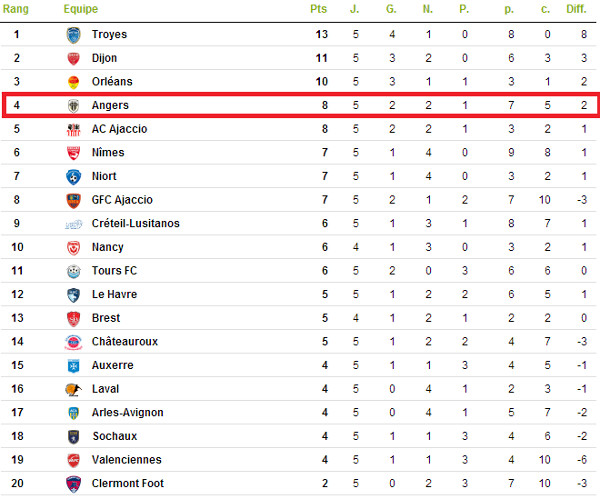Sort by the Diff. column header
Image resolution: width=600 pixels, height=499 pixels.
(x=576, y=9)
